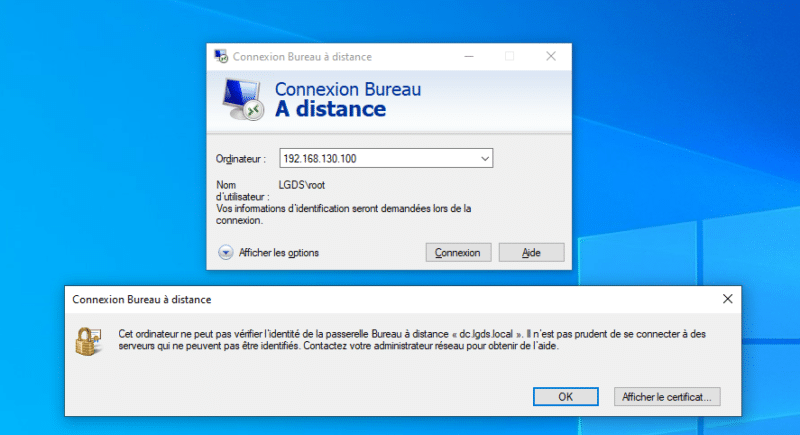Image resolution: width=800 pixels, height=435 pixels.
Task: Close the Connexion Bureau à distance main window
Action: pyautogui.click(x=551, y=56)
